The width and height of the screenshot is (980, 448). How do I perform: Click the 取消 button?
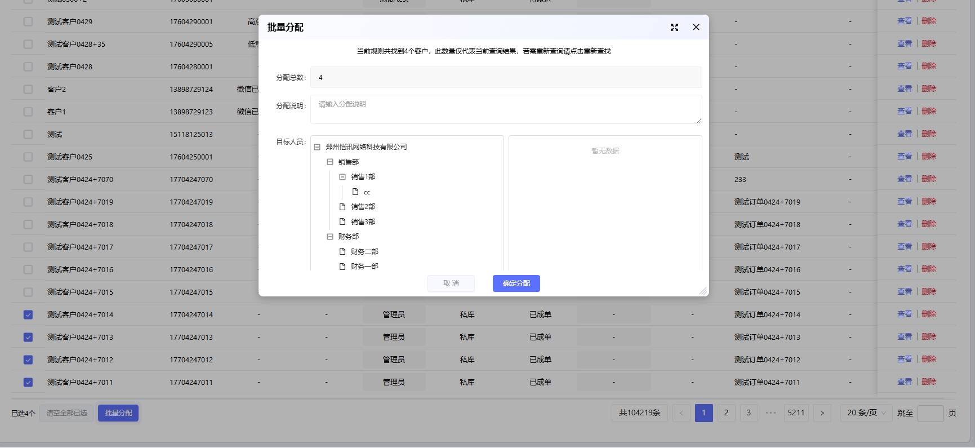pyautogui.click(x=451, y=283)
